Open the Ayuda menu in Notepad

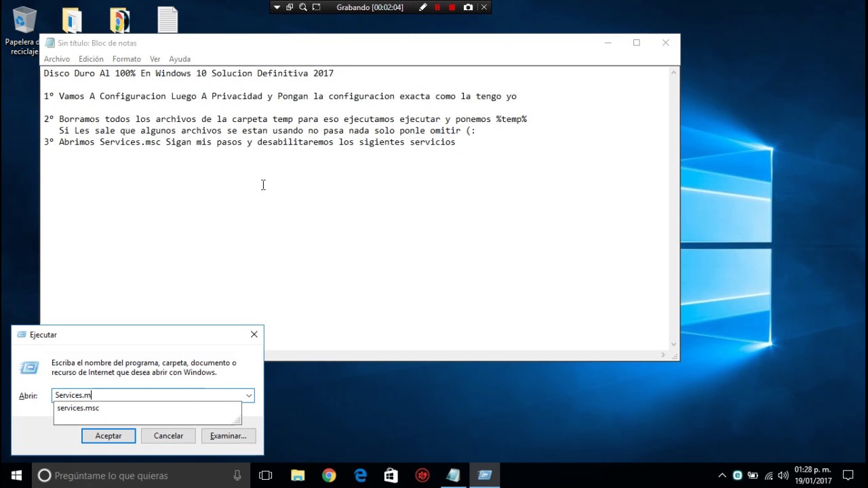pyautogui.click(x=180, y=59)
